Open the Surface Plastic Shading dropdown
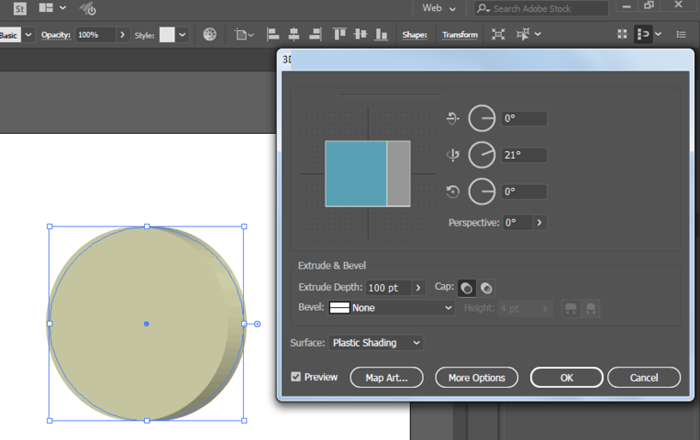 [x=376, y=343]
